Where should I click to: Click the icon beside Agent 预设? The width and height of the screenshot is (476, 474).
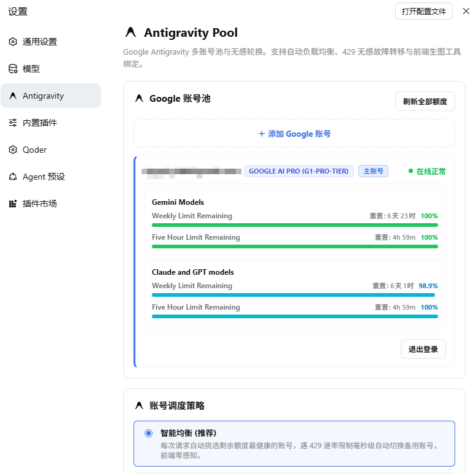click(x=13, y=177)
